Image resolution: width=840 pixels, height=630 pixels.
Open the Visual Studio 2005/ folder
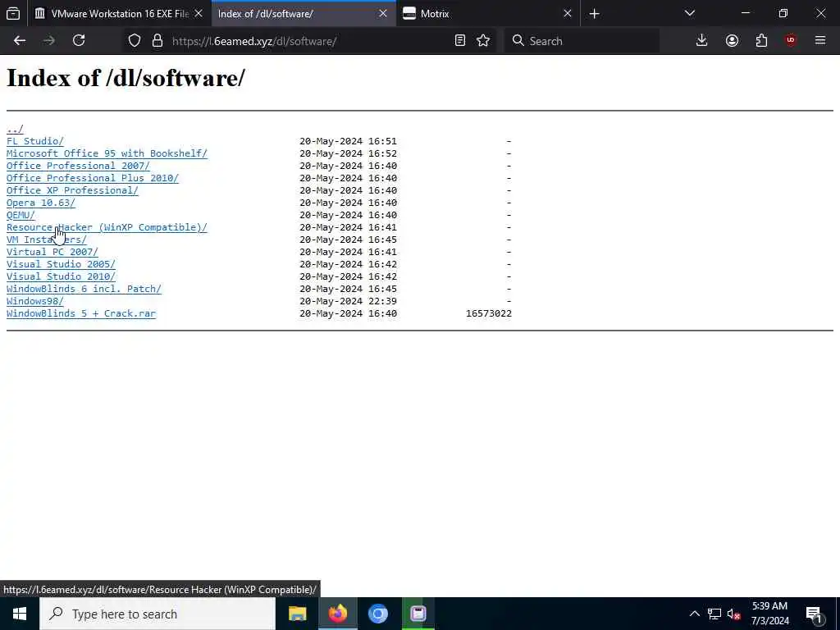(x=61, y=265)
